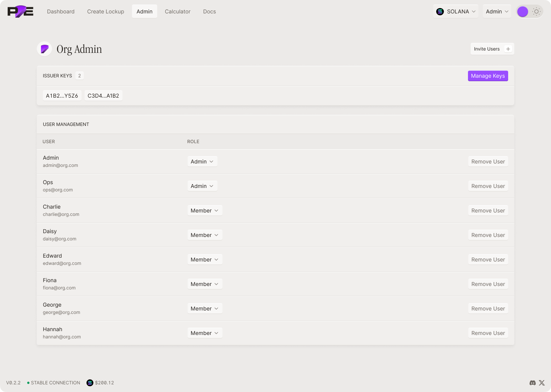This screenshot has width=551, height=392.
Task: Remove user Hannah from organization
Action: tap(488, 333)
